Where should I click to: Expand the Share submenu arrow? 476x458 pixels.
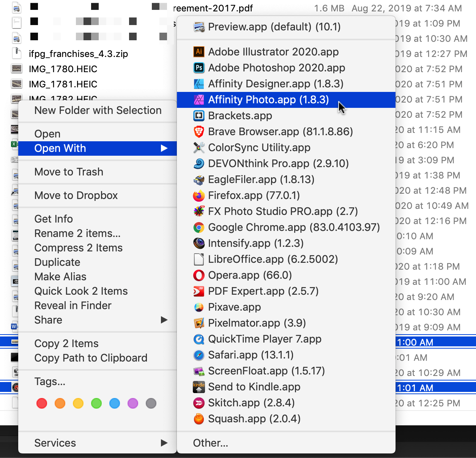(164, 320)
